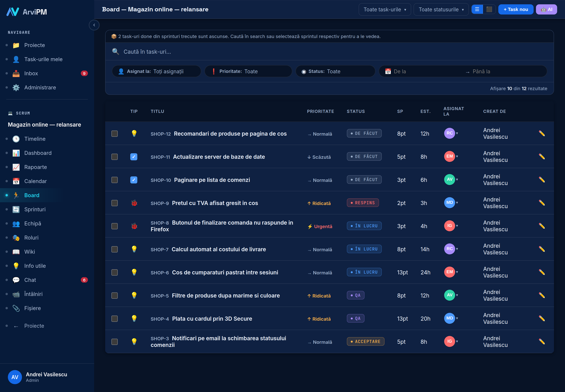Collapse the sidebar with chevron button
Screen dimensions: 565x392
(x=94, y=25)
